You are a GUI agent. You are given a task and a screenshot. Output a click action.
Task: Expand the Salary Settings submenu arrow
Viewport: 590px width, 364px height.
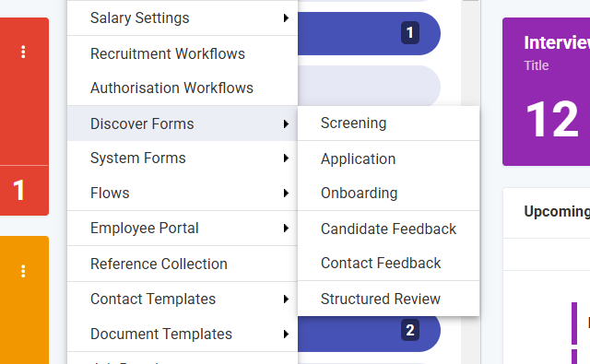click(x=286, y=18)
